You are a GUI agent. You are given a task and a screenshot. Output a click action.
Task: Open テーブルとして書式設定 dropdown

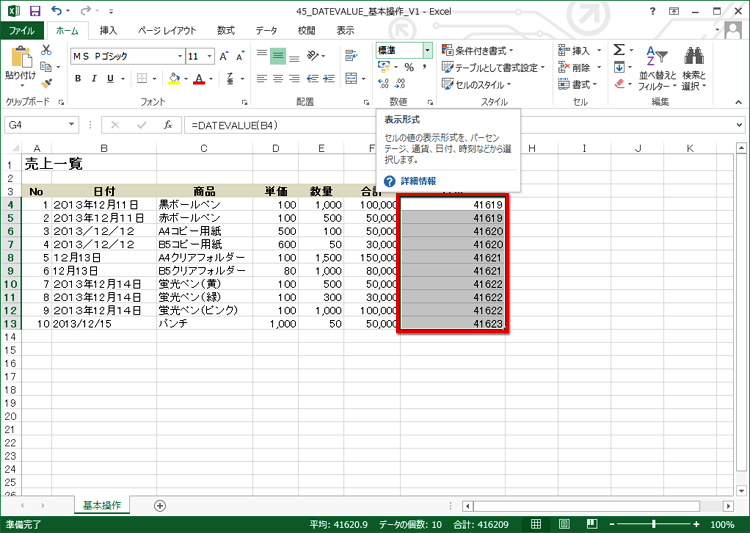(x=494, y=67)
